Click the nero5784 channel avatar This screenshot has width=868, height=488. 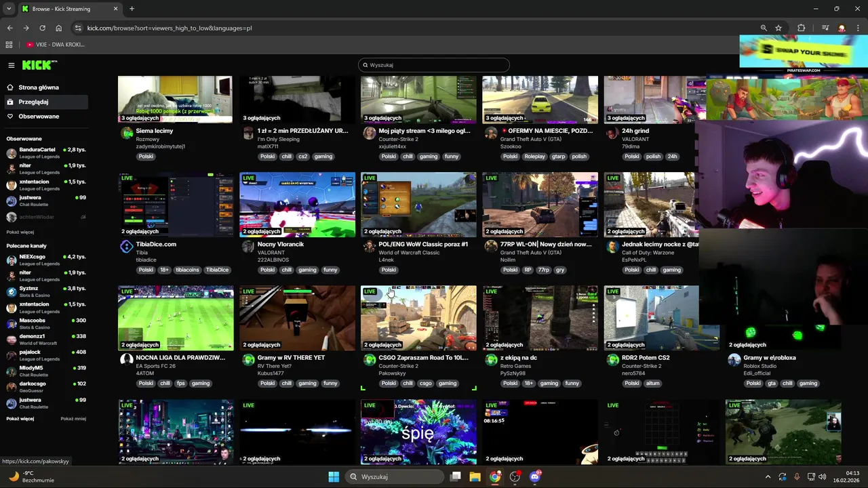(x=612, y=360)
